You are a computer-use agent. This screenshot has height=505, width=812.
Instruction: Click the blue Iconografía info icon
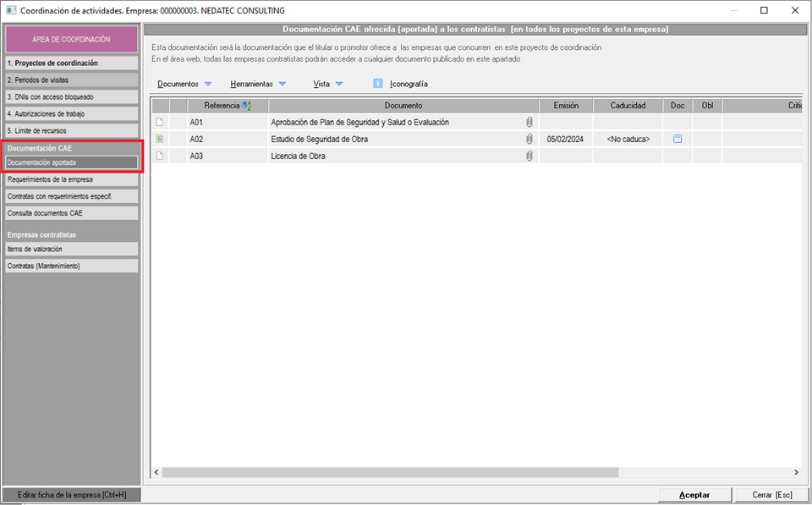378,84
